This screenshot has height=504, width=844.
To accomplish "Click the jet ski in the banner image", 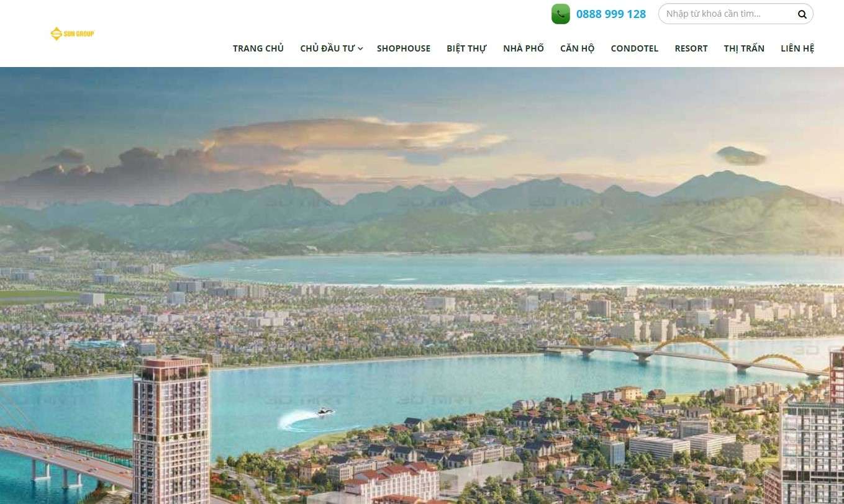I will tap(324, 412).
